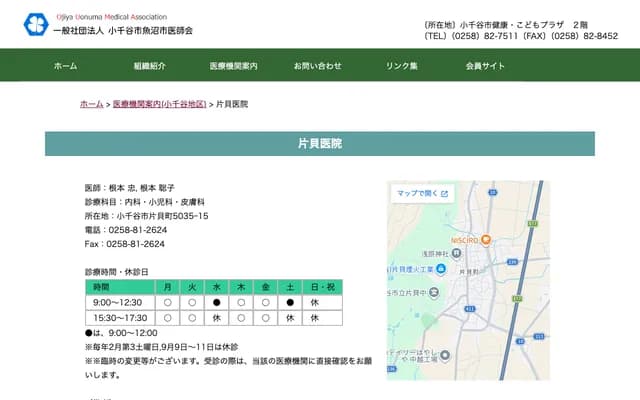
Task: Open the 組織紹介 navigation menu item
Action: click(x=150, y=65)
